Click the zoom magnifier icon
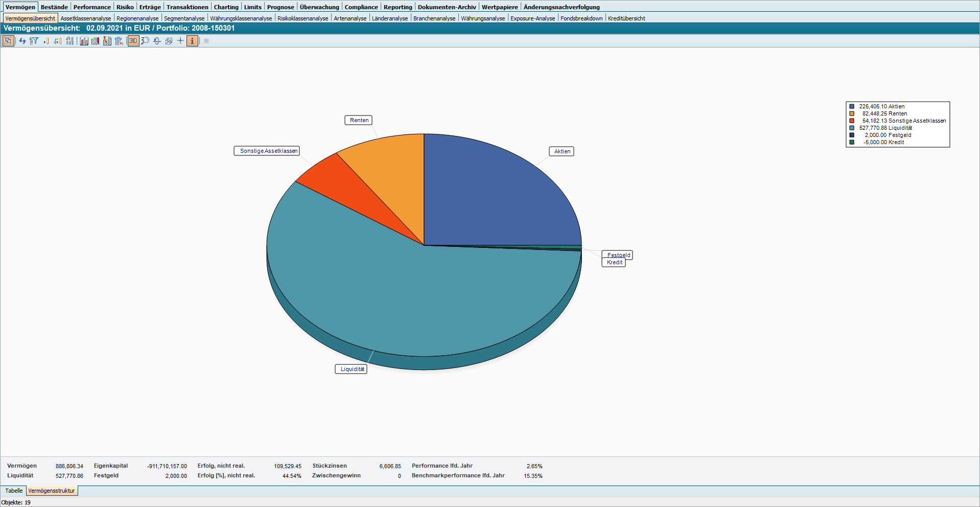980x507 pixels. pyautogui.click(x=145, y=41)
